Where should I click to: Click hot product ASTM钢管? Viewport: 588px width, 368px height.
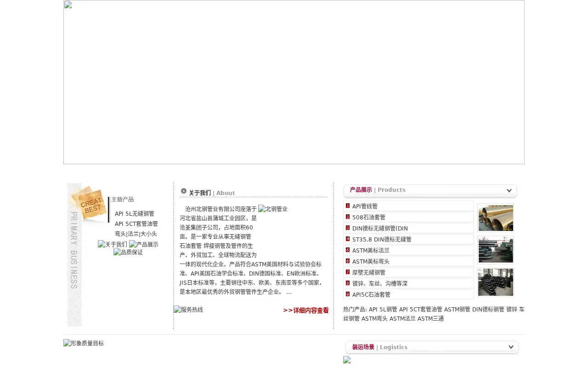tap(457, 309)
